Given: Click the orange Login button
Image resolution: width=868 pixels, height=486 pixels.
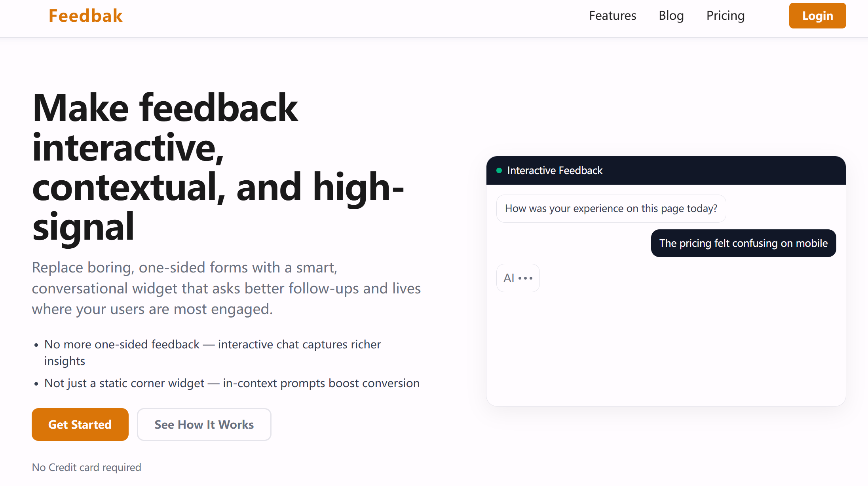Looking at the screenshot, I should click(817, 15).
